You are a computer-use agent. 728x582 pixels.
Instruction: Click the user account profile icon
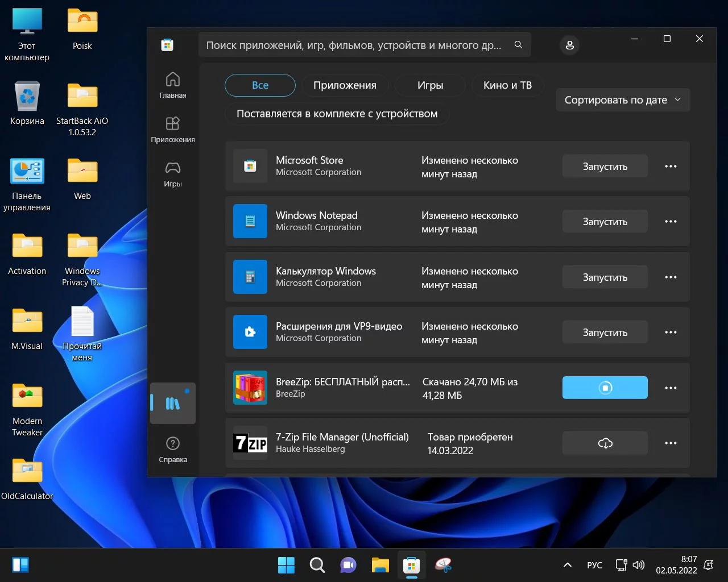pyautogui.click(x=569, y=45)
